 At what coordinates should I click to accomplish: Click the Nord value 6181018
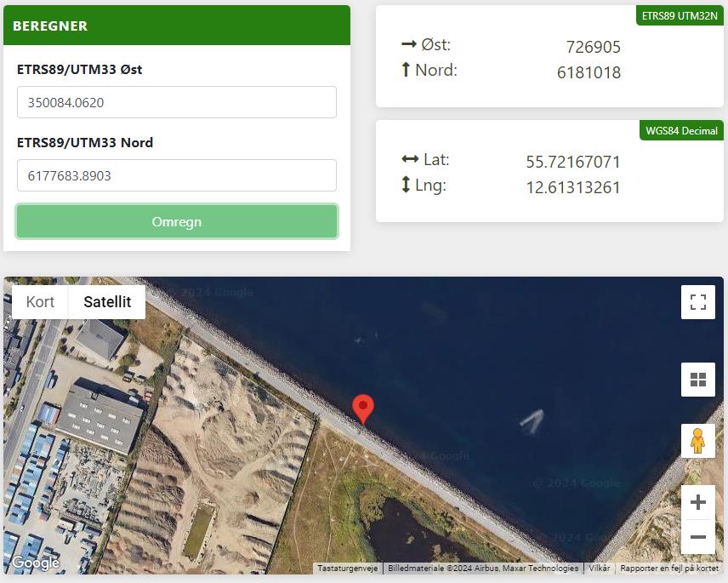(x=589, y=72)
